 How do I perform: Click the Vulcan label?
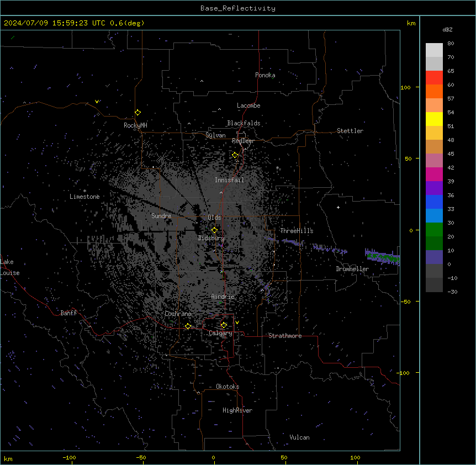(299, 437)
